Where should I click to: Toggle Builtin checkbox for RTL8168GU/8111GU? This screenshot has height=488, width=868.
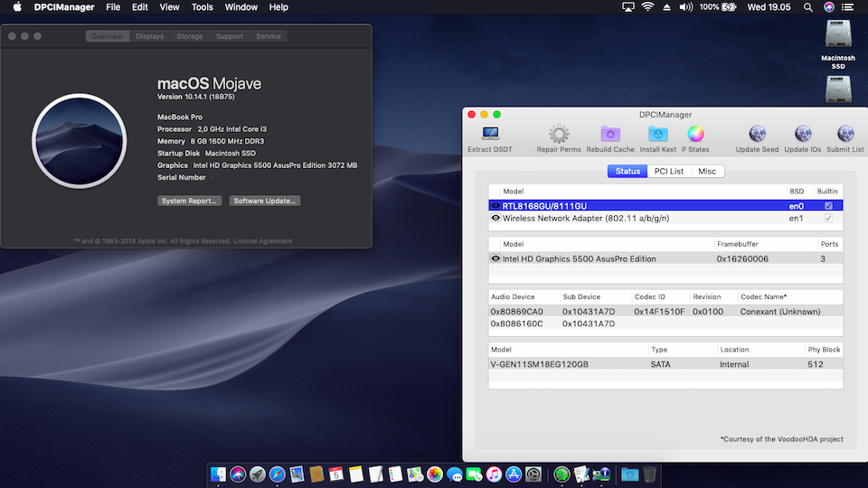tap(828, 206)
